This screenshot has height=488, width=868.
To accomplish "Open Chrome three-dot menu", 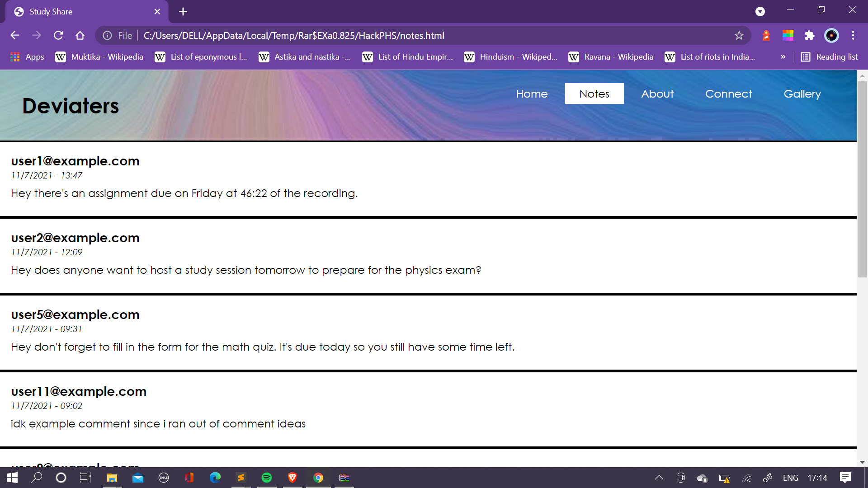I will [x=853, y=35].
